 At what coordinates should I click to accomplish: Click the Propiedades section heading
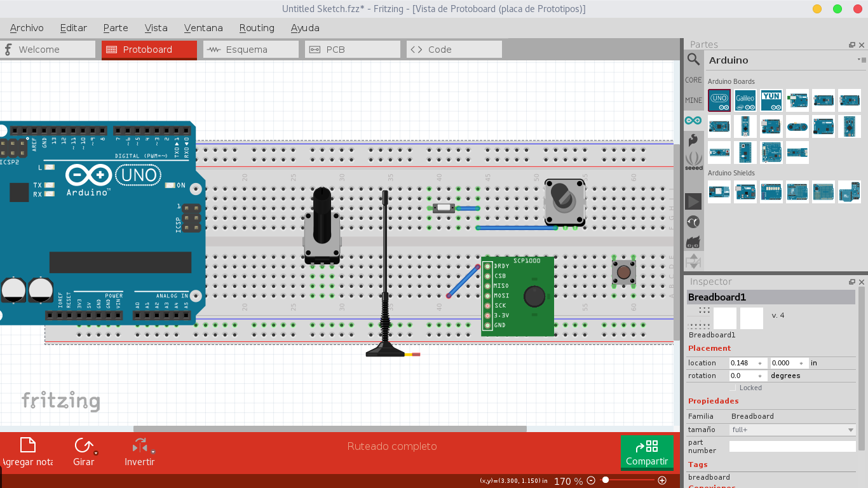point(713,401)
